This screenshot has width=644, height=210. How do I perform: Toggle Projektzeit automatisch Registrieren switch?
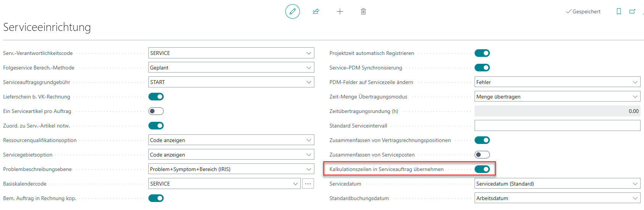click(x=482, y=53)
